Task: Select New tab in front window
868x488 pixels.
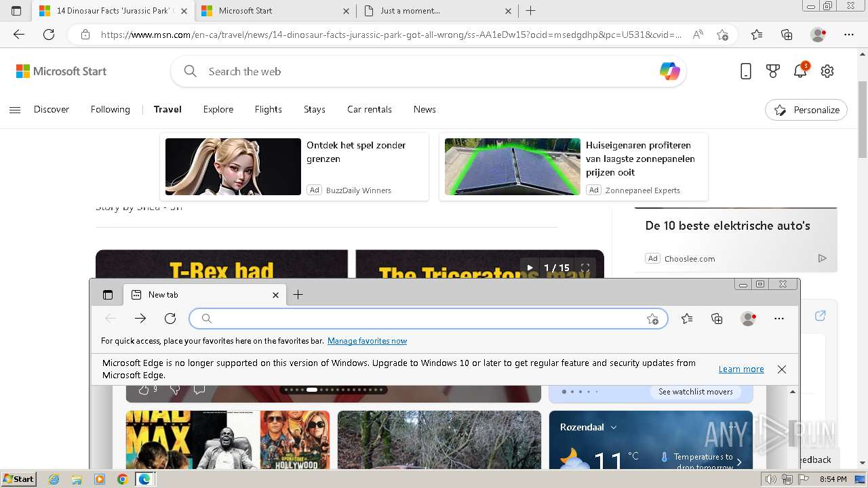Action: pyautogui.click(x=204, y=295)
